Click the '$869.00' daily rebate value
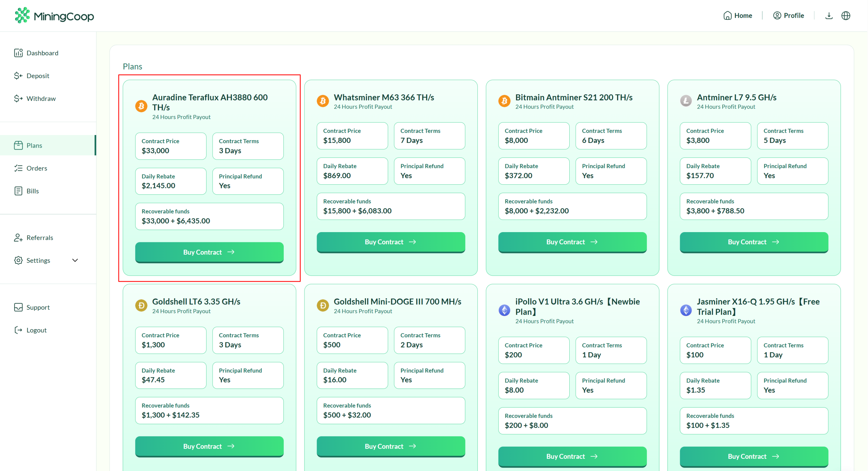The height and width of the screenshot is (471, 868). click(337, 176)
